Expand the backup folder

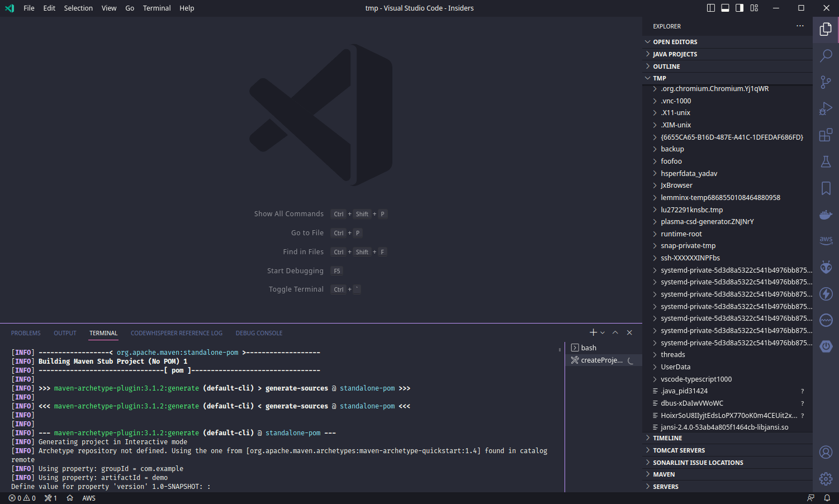pyautogui.click(x=728, y=149)
